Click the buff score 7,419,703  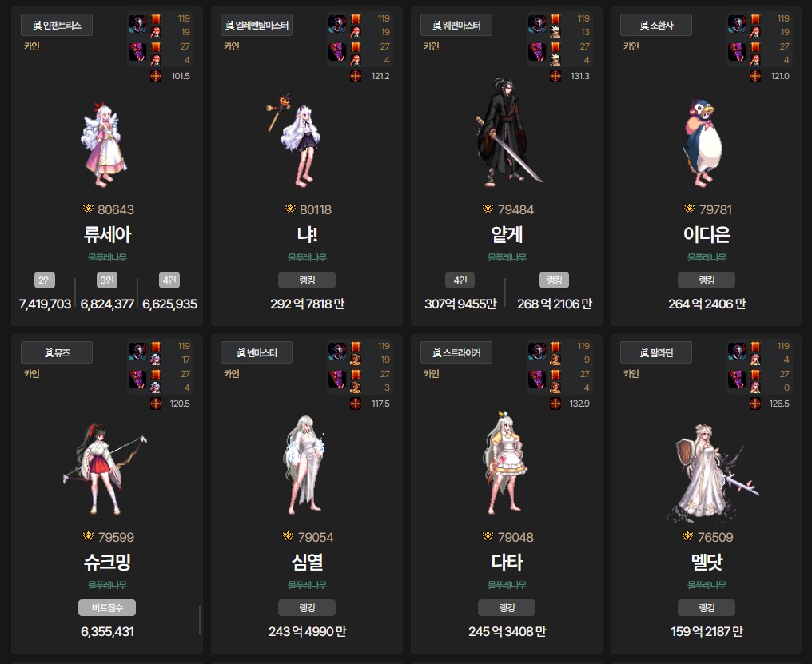coord(45,304)
